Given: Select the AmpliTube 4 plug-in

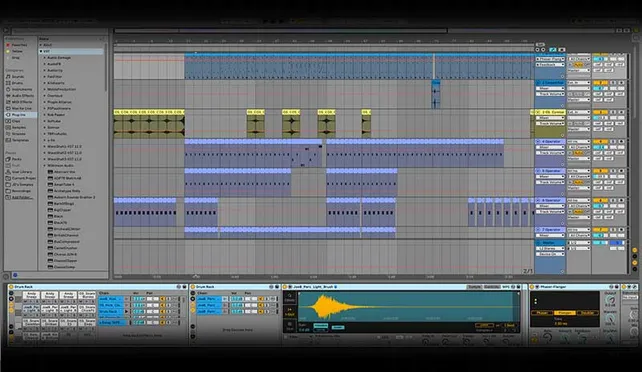Looking at the screenshot, I should [x=64, y=185].
